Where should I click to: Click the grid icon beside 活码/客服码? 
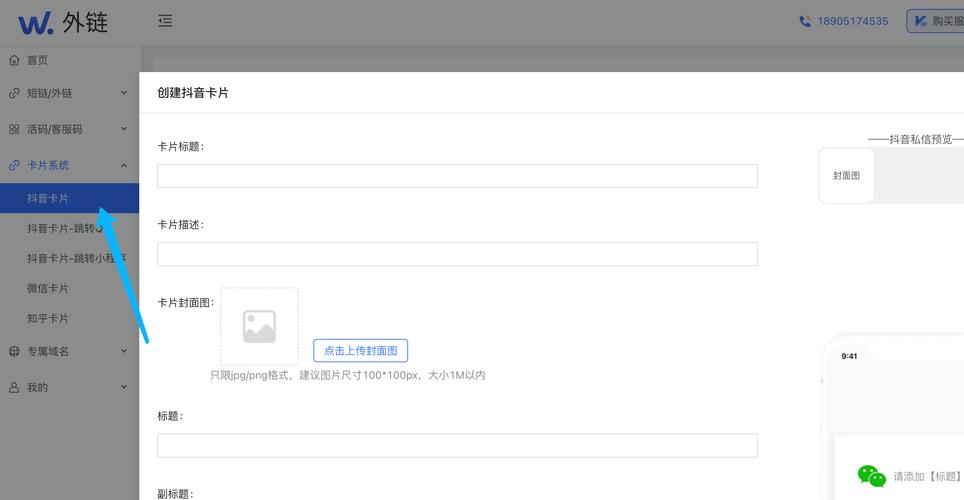click(14, 129)
